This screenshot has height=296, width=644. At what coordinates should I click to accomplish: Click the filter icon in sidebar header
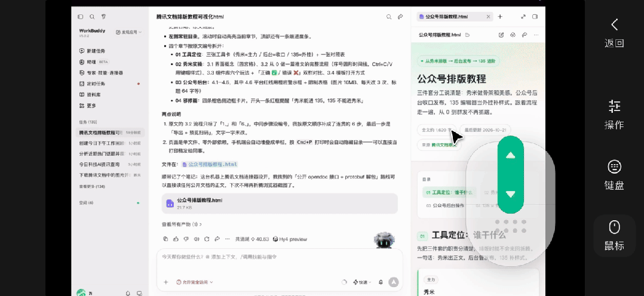pos(103,17)
